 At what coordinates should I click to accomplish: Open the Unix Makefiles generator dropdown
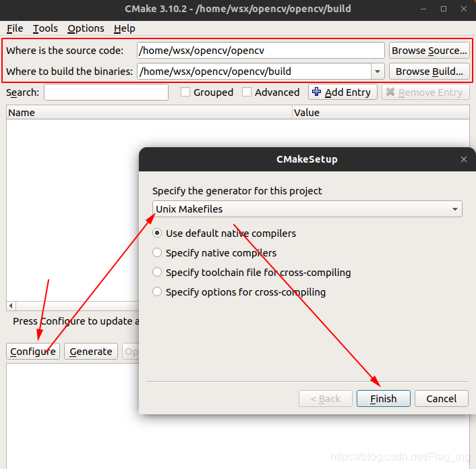pyautogui.click(x=307, y=209)
